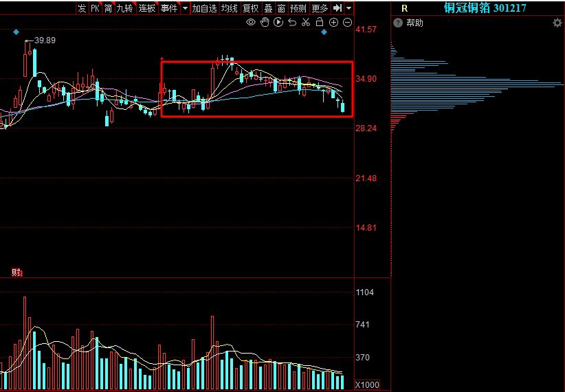Click the 财 financial marker on chart
Screen dimensions: 565x392
(x=17, y=273)
